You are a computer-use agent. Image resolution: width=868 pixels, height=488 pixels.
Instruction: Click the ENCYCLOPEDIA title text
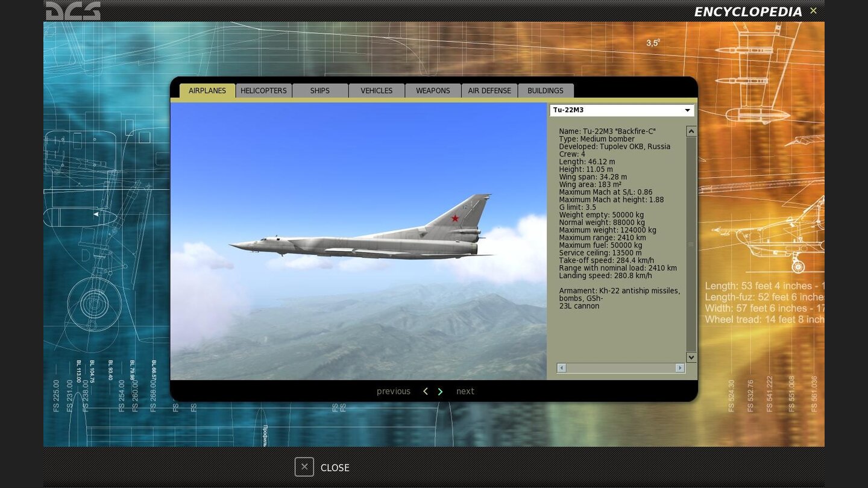(x=748, y=12)
